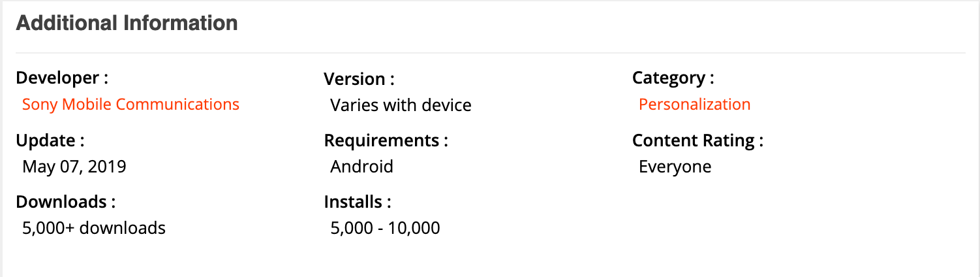This screenshot has width=980, height=277.
Task: Click the Content Rating label
Action: pyautogui.click(x=697, y=140)
